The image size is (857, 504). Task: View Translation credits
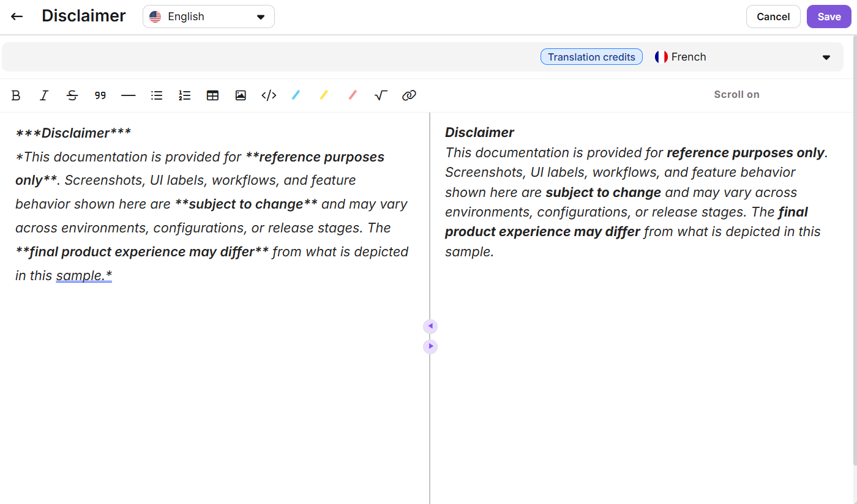(x=591, y=56)
